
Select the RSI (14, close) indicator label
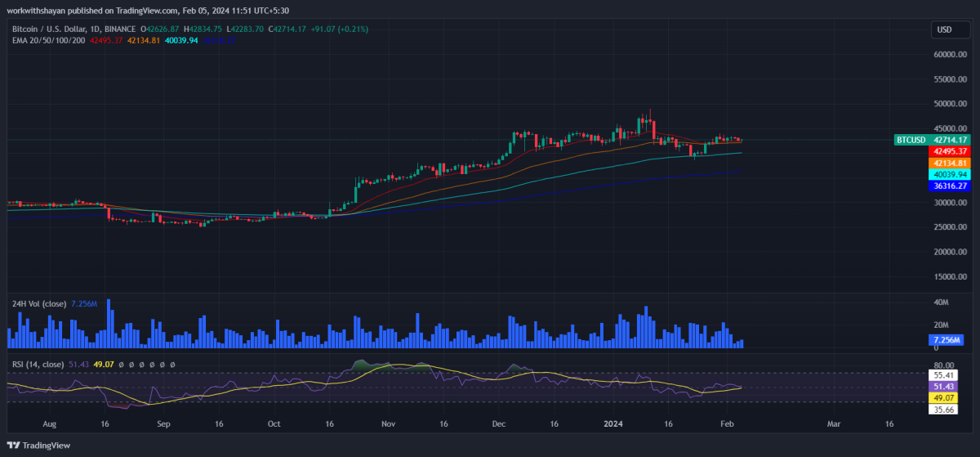coord(38,364)
